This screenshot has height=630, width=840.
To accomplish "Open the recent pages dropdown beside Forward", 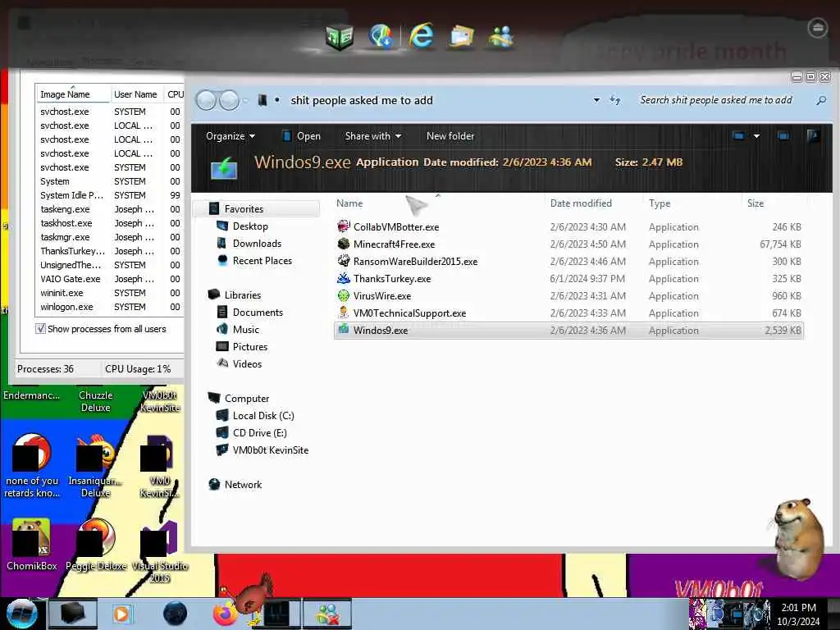I will [x=244, y=100].
